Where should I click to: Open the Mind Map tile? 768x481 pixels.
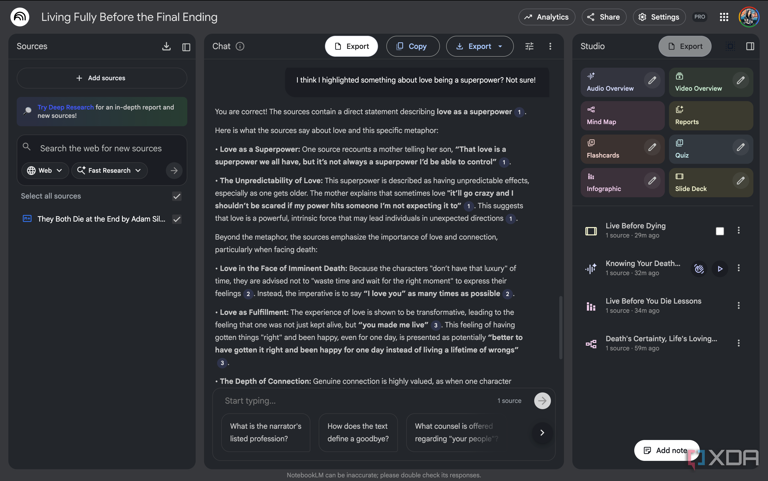(x=622, y=116)
